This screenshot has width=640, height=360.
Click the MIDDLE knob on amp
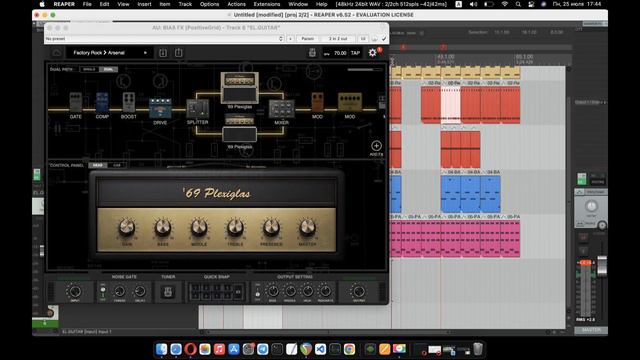(x=199, y=228)
